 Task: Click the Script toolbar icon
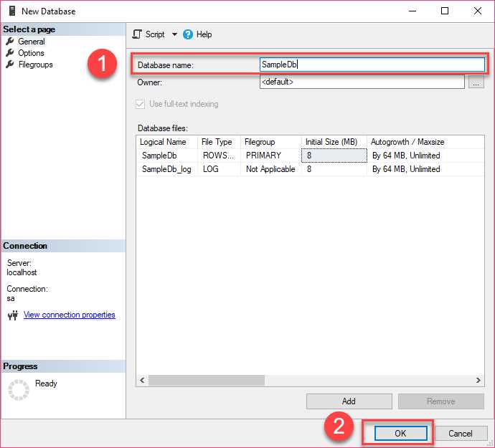[137, 34]
